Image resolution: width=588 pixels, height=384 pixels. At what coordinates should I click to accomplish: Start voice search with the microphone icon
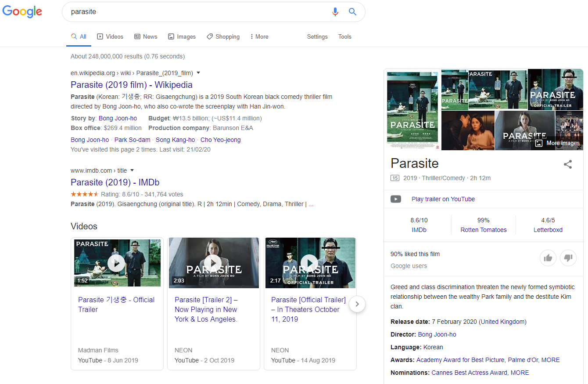pyautogui.click(x=335, y=12)
